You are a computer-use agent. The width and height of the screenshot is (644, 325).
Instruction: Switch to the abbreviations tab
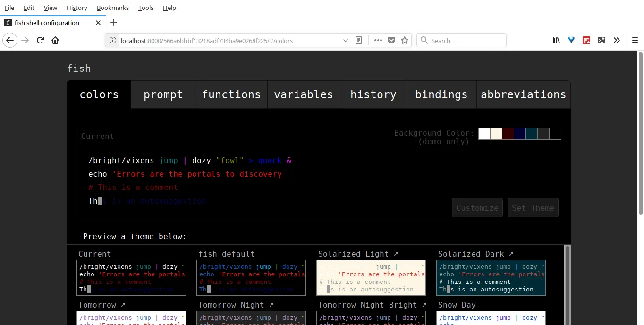(523, 94)
